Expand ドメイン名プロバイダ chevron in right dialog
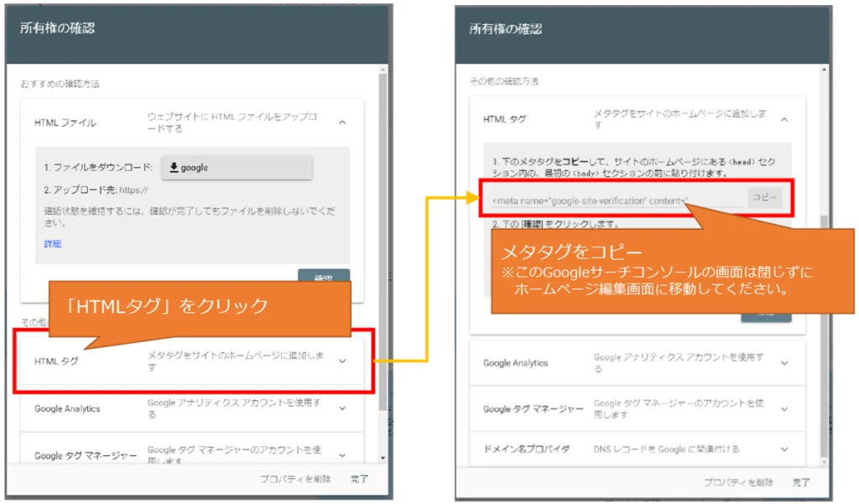This screenshot has height=504, width=859. (784, 449)
